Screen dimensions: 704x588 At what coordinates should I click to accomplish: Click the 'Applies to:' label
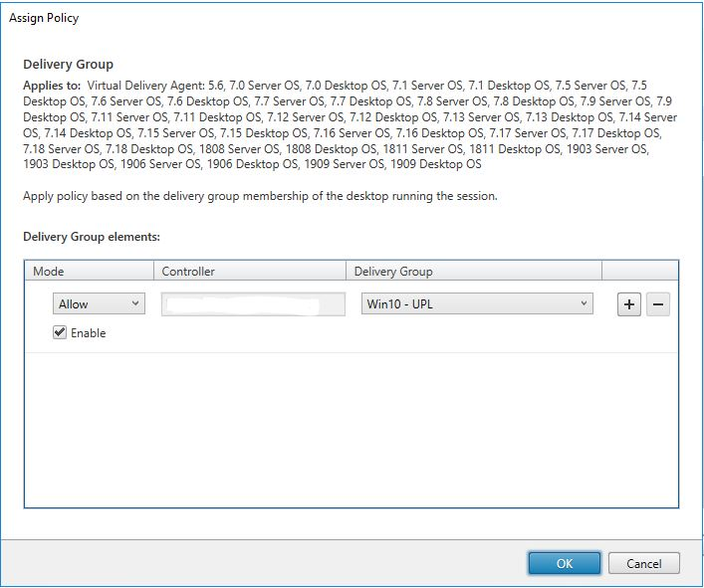coord(52,86)
